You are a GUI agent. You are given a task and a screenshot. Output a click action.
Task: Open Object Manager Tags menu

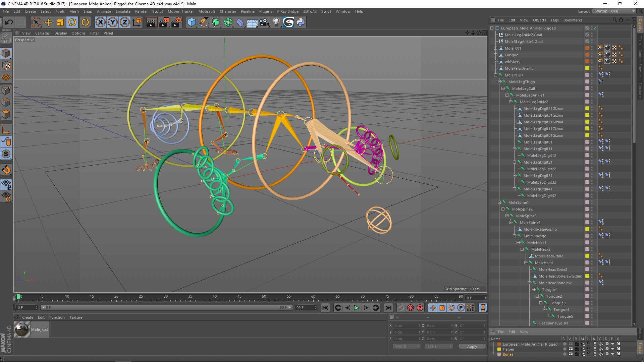click(x=554, y=20)
